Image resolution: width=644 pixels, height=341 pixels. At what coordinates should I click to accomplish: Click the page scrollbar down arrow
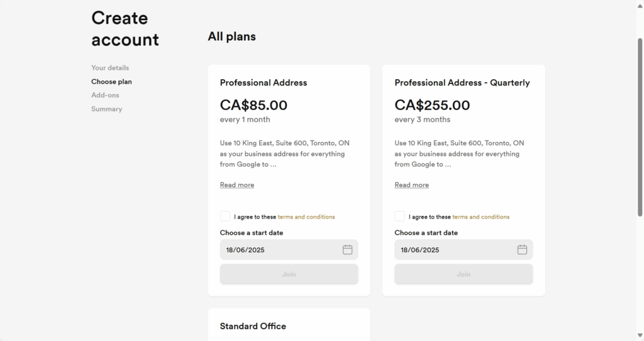(640, 336)
